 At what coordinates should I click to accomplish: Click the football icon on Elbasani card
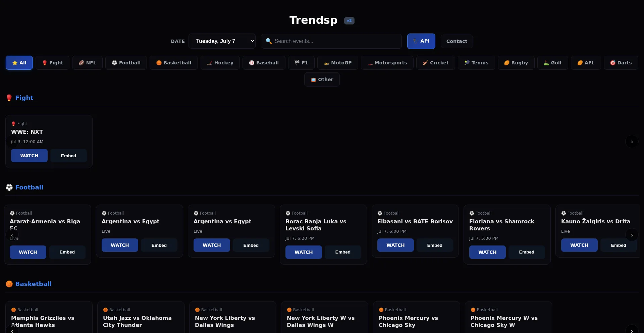coord(380,213)
